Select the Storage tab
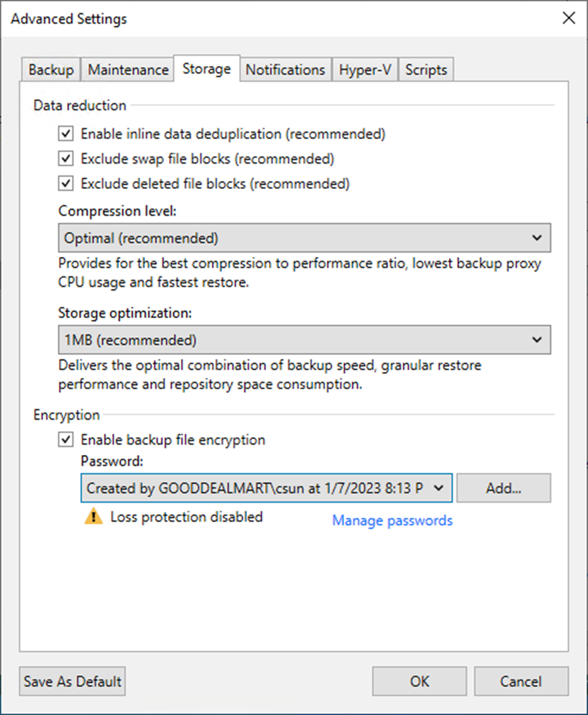This screenshot has height=715, width=588. point(207,69)
